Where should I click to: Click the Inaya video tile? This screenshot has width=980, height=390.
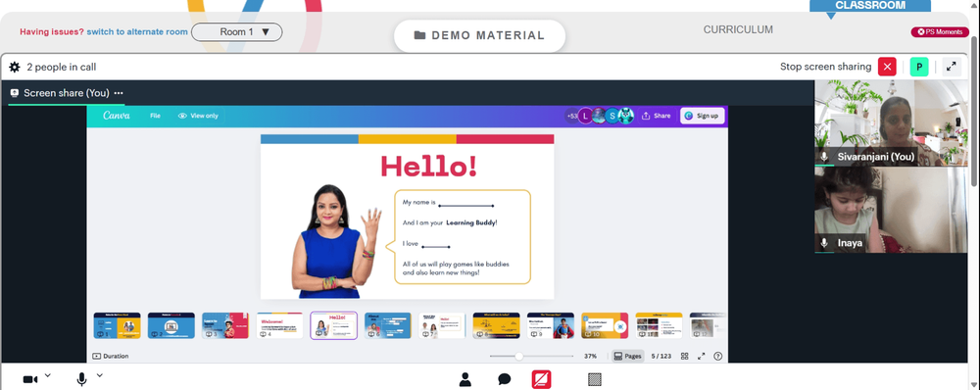(x=891, y=210)
